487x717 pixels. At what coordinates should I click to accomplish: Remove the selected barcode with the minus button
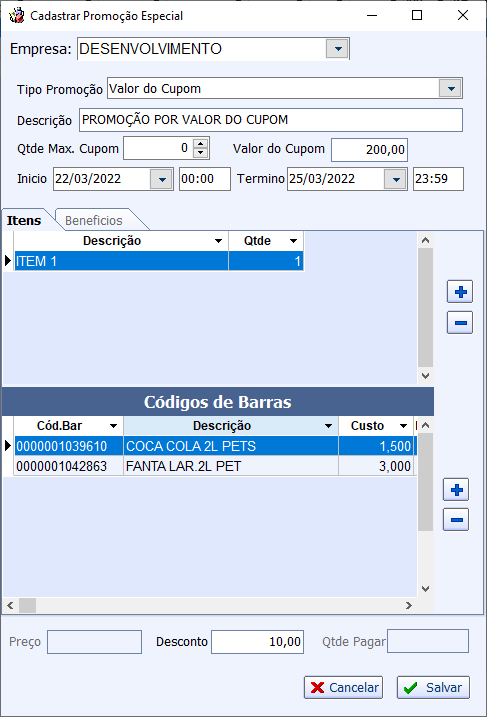pos(456,519)
